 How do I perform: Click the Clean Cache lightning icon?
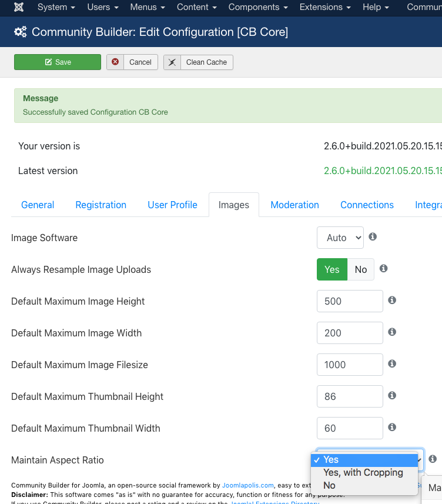point(172,62)
